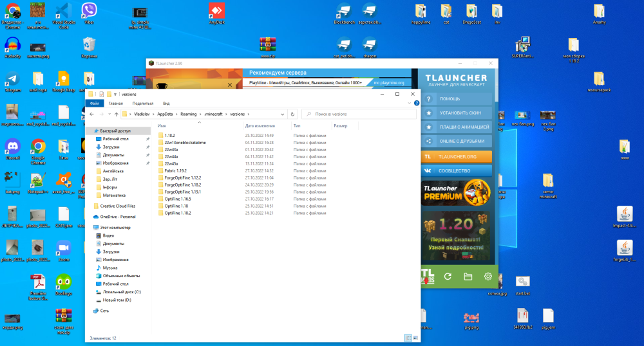Select resoursepack folder on desktop

pyautogui.click(x=599, y=82)
